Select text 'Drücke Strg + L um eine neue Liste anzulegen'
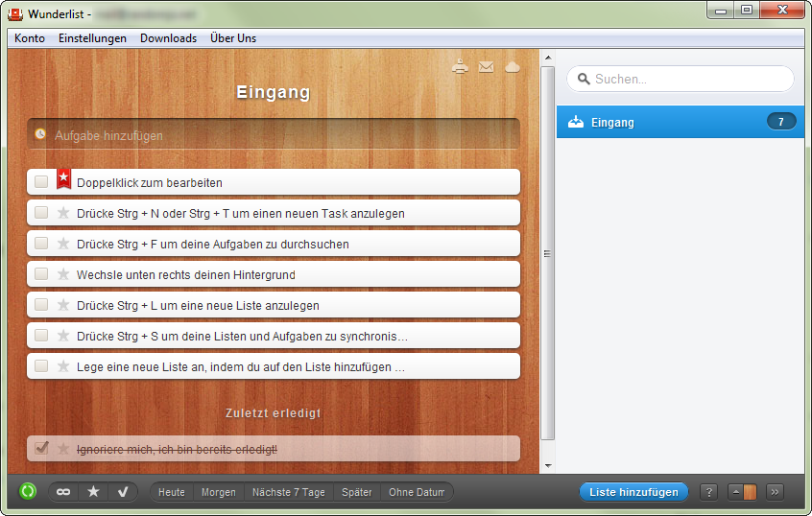The image size is (812, 516). point(198,305)
